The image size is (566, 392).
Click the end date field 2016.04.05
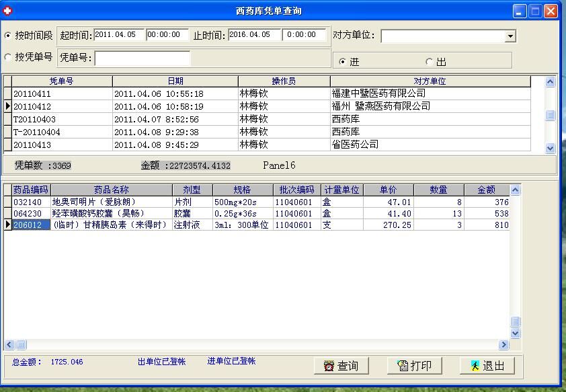coord(254,35)
